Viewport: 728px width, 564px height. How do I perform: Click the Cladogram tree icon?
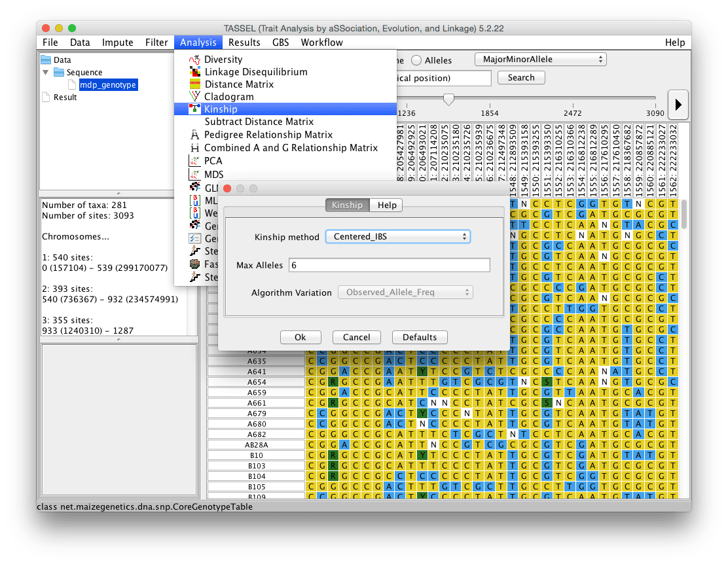[194, 97]
